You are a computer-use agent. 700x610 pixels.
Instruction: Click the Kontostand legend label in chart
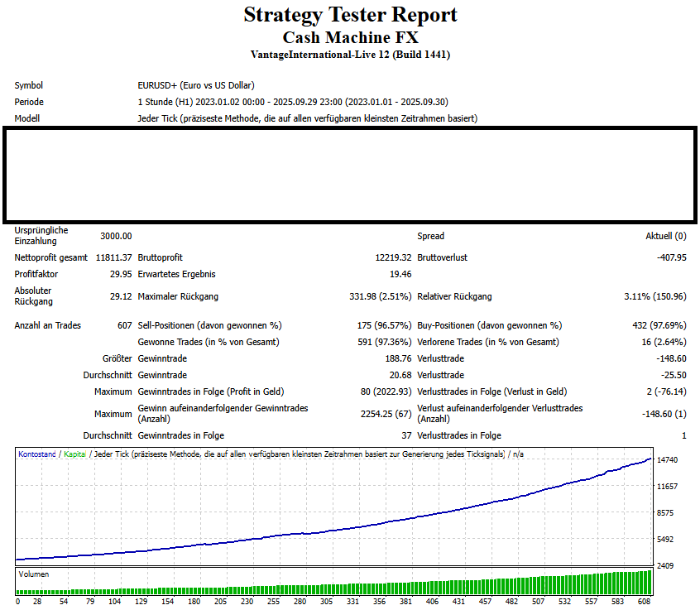38,454
